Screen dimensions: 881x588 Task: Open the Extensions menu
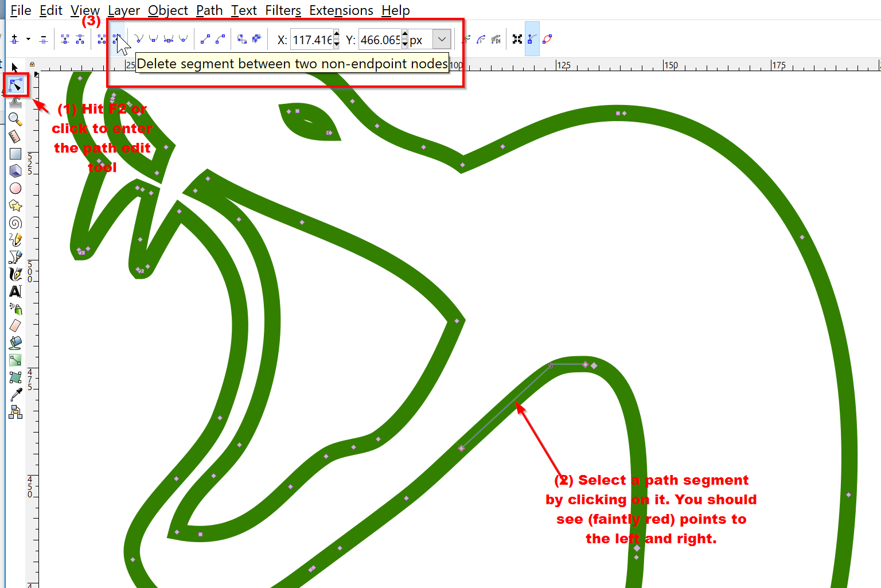[x=341, y=10]
